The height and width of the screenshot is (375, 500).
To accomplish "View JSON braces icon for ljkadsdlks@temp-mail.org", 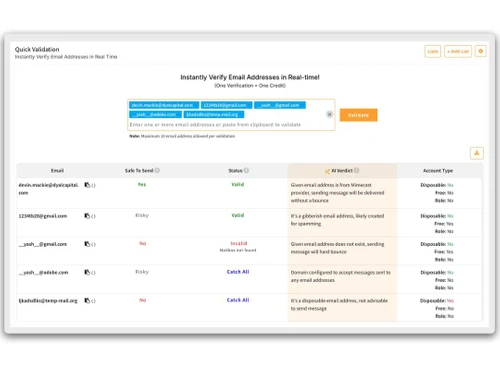I will [93, 301].
